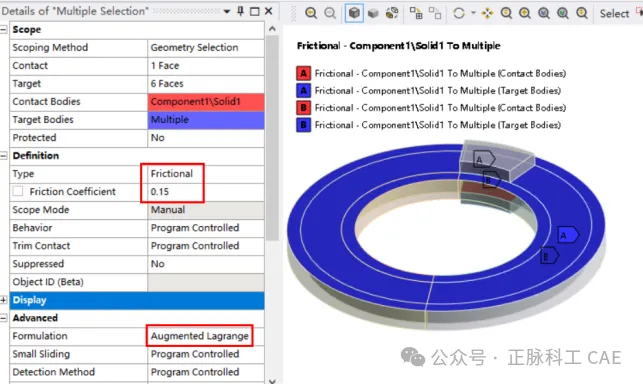Click the red Contact Bodies Component1\Solid1 cell
Screen dimensions: 643x384
pos(205,102)
